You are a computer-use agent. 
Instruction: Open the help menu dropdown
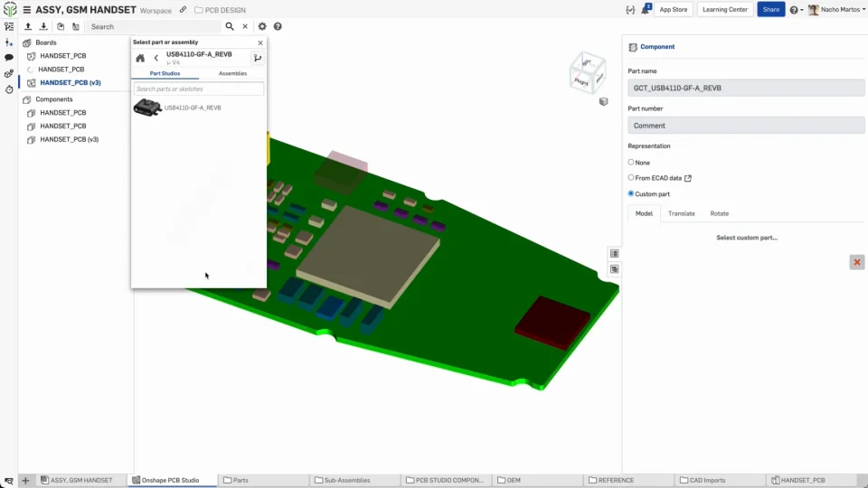click(796, 9)
